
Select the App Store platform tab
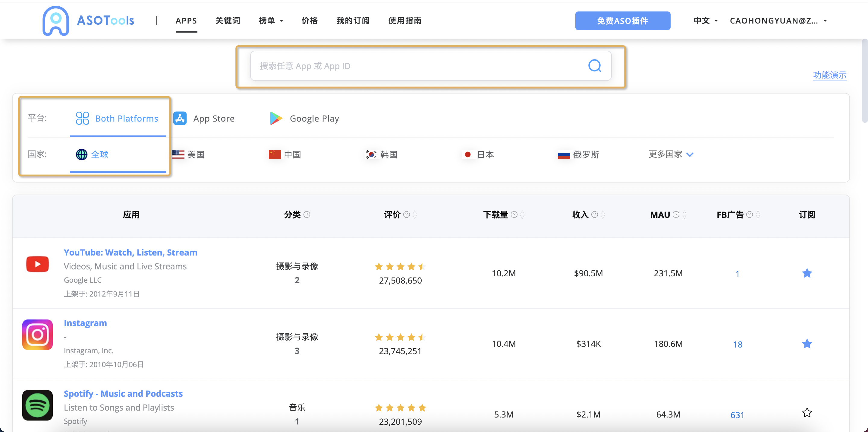(x=204, y=118)
